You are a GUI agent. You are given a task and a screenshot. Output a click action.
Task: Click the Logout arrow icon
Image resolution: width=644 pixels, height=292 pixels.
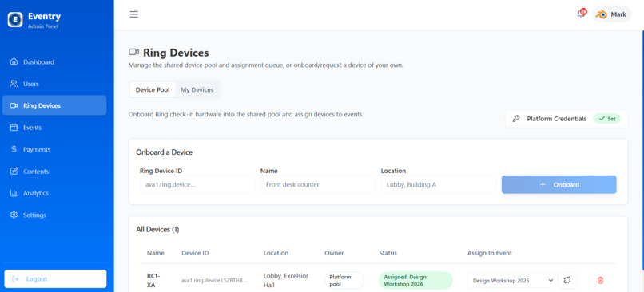click(16, 279)
